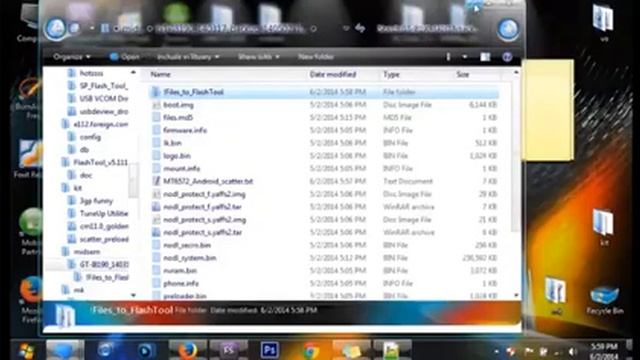This screenshot has width=640, height=360.
Task: Open SP_Flash_Tool folder in navigation tree
Action: [x=103, y=86]
